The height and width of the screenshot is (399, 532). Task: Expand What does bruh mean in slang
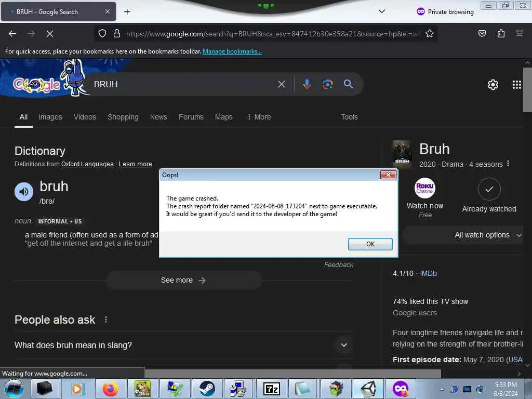[x=183, y=345]
